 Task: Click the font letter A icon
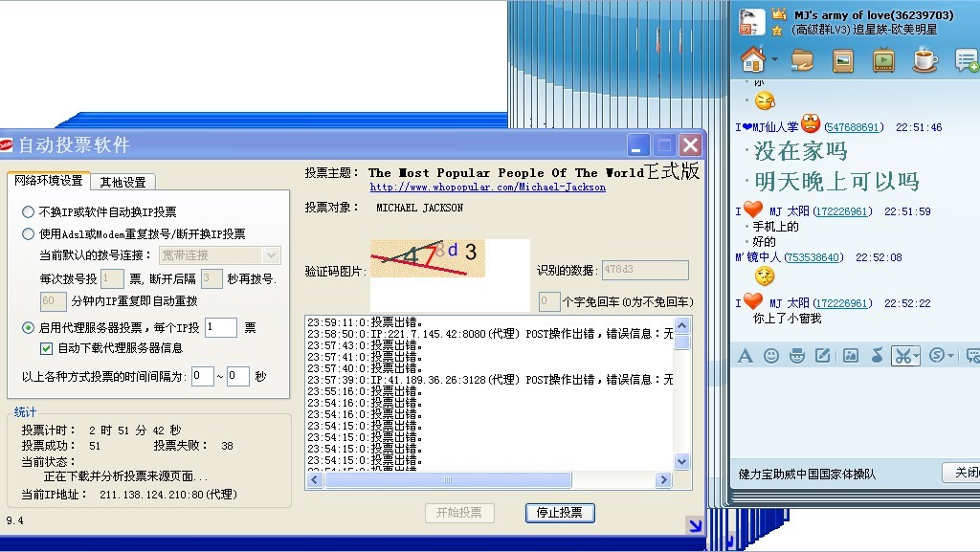coord(746,356)
